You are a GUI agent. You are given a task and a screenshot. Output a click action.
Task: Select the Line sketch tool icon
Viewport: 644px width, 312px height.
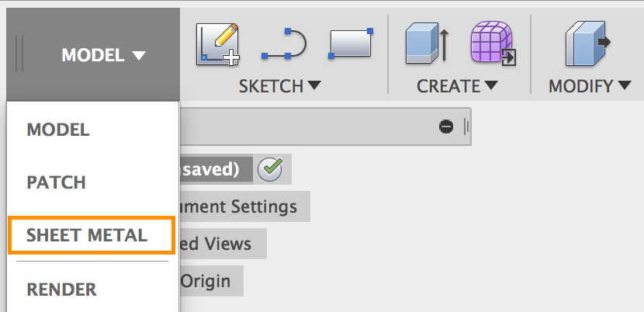[284, 46]
